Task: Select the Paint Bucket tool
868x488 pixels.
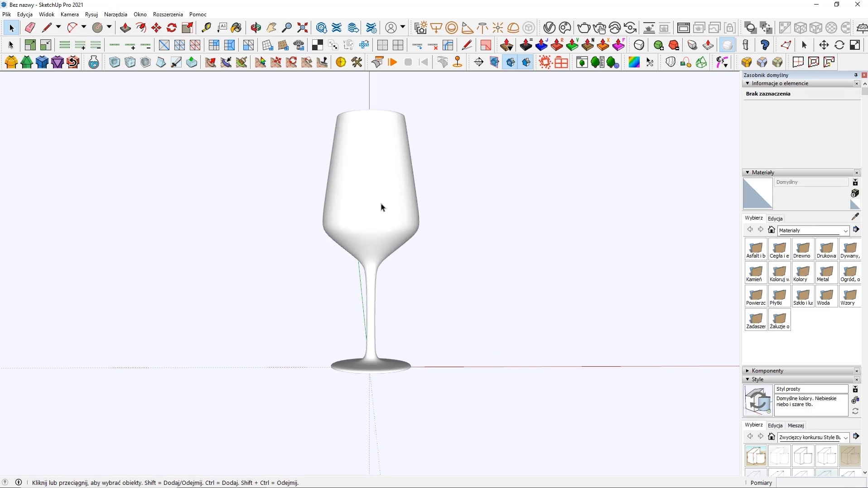Action: (236, 28)
